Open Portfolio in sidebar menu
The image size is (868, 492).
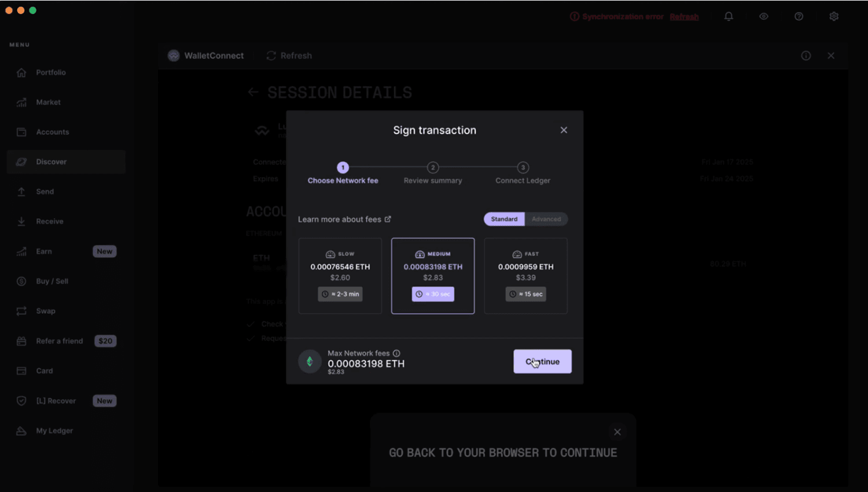point(51,72)
